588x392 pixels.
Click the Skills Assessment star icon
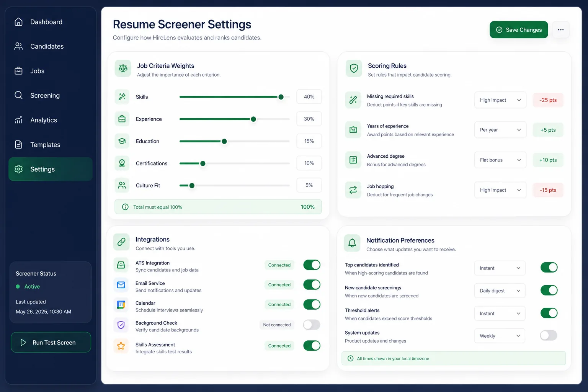121,346
